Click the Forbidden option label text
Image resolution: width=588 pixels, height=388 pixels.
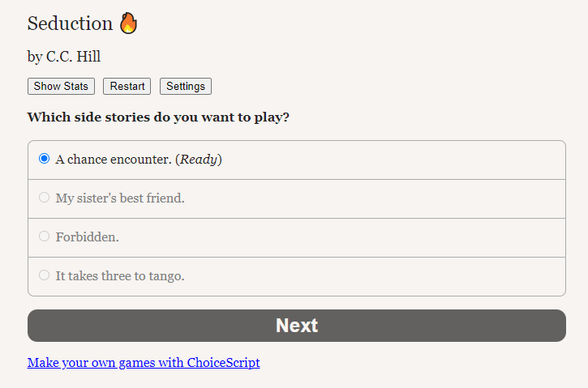pyautogui.click(x=88, y=237)
